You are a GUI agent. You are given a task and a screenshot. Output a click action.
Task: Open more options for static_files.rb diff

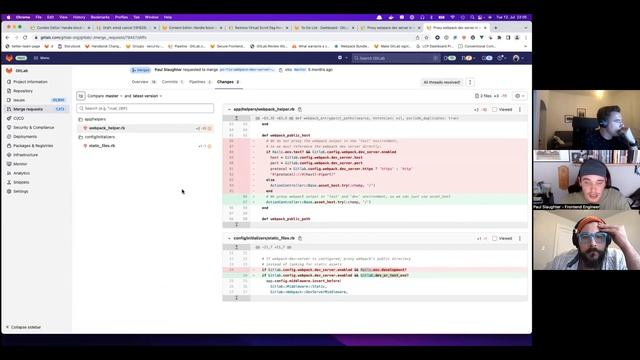click(x=520, y=238)
